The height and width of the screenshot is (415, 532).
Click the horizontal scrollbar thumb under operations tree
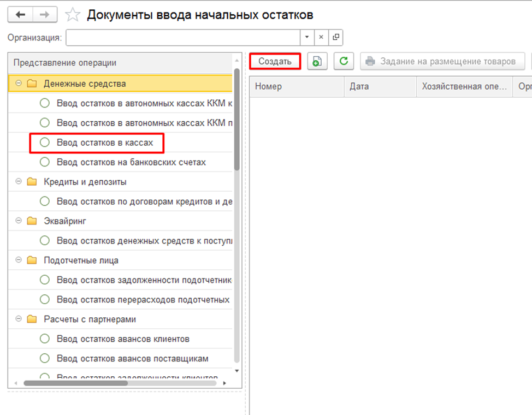(x=76, y=383)
